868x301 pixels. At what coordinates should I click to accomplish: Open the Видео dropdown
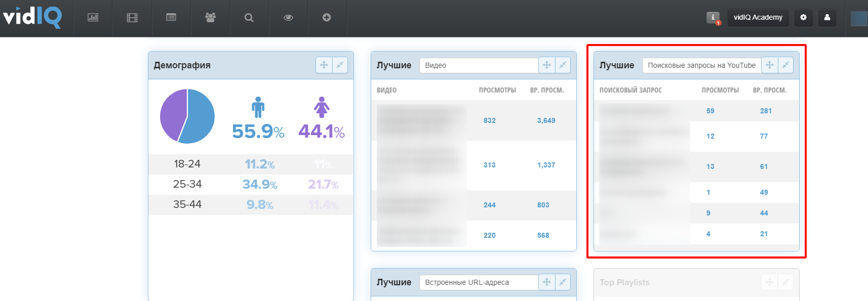coord(479,65)
